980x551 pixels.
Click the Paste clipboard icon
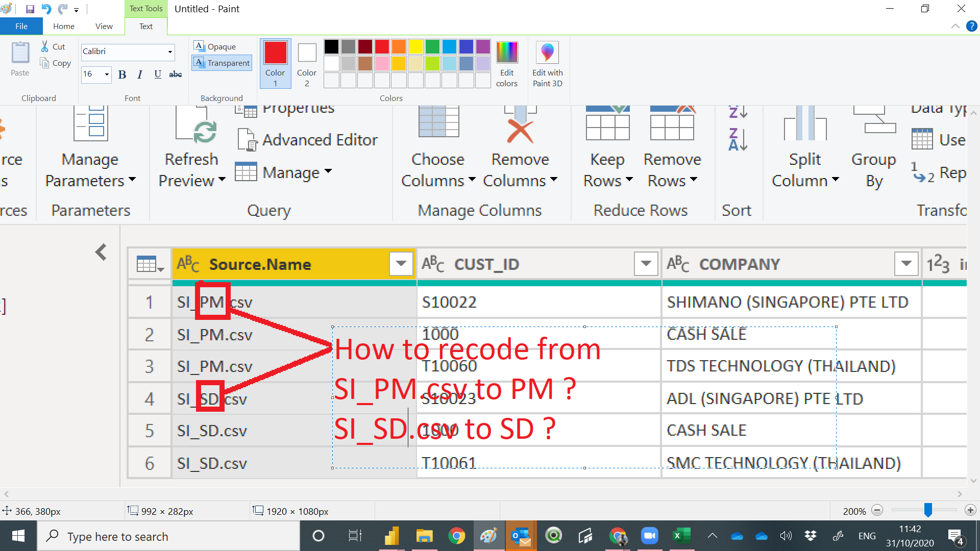pyautogui.click(x=20, y=53)
